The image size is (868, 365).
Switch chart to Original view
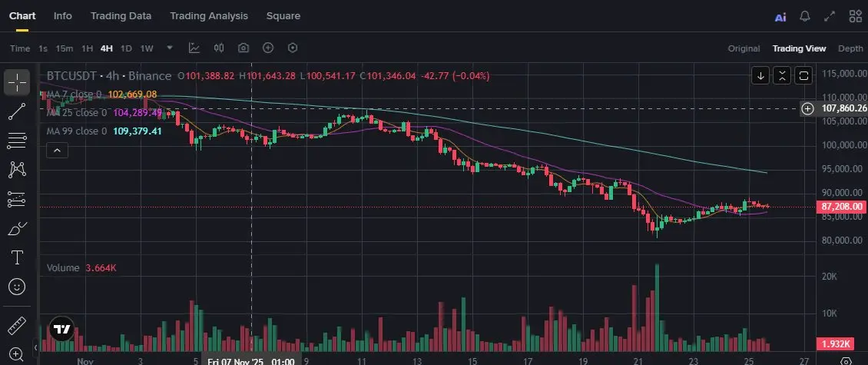(744, 48)
